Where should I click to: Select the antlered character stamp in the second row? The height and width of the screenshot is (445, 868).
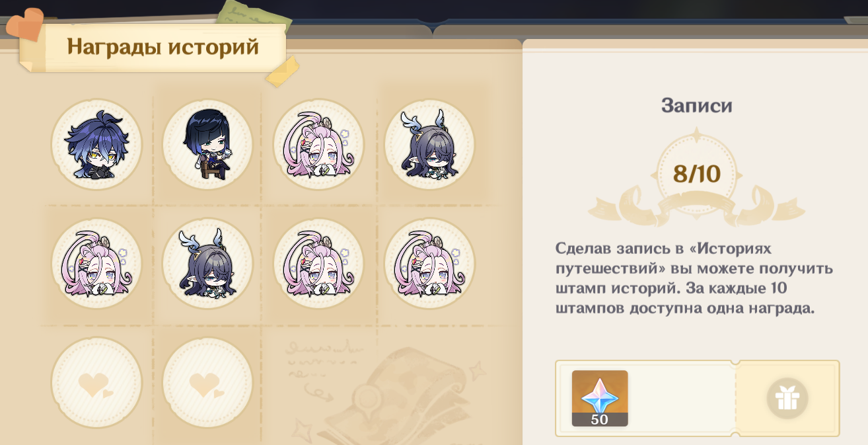click(207, 264)
